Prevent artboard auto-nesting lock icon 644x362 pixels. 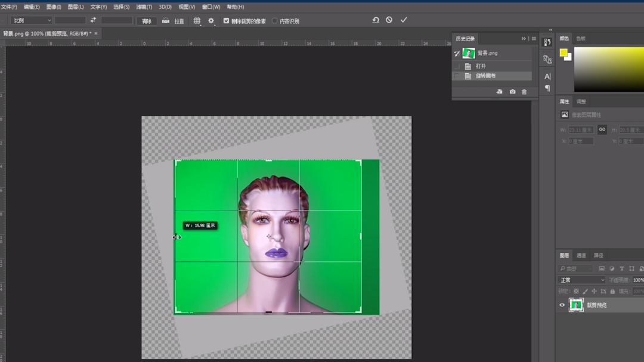tap(603, 291)
